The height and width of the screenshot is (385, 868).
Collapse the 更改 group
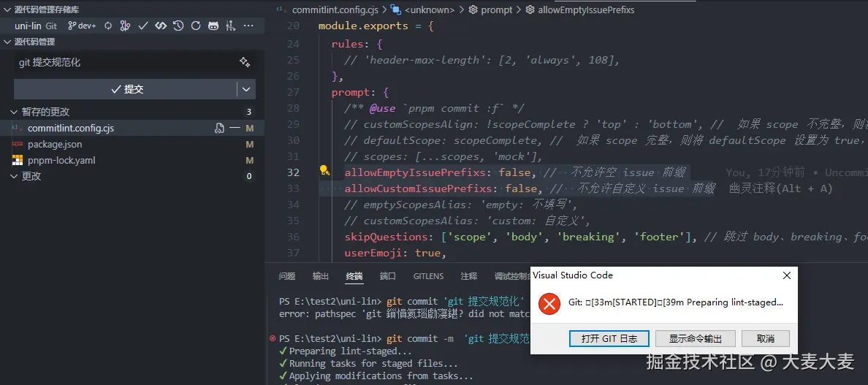[14, 177]
